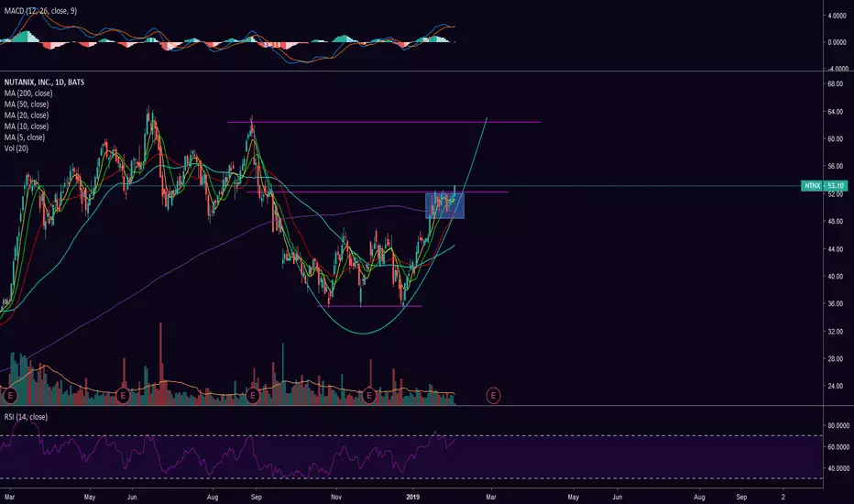Click the 2019 label on time axis

coord(414,497)
